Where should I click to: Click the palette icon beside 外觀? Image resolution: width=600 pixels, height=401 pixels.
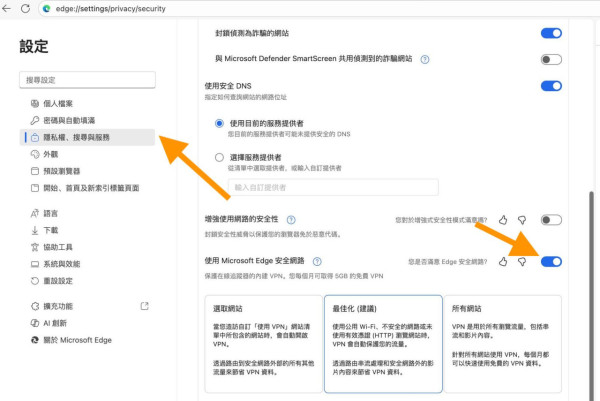click(35, 154)
